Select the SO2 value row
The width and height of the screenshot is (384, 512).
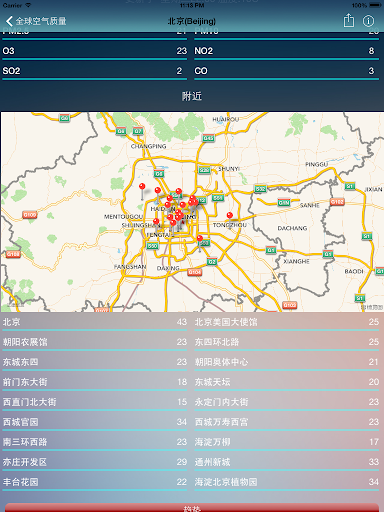pos(95,71)
